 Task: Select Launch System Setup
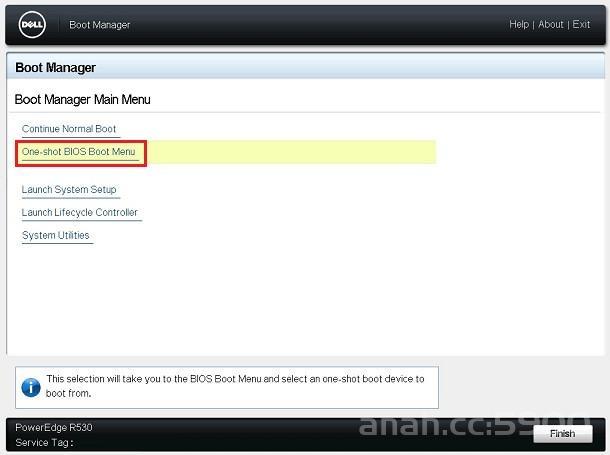tap(69, 189)
